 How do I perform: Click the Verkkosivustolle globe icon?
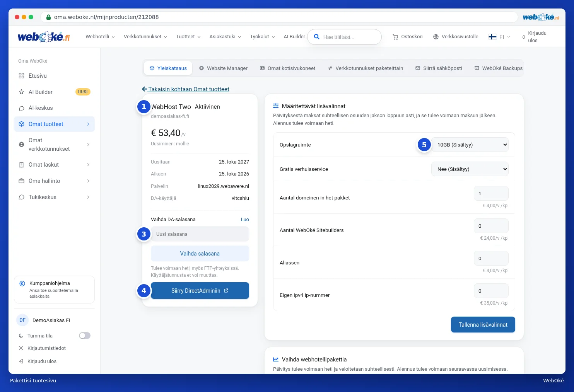point(436,37)
